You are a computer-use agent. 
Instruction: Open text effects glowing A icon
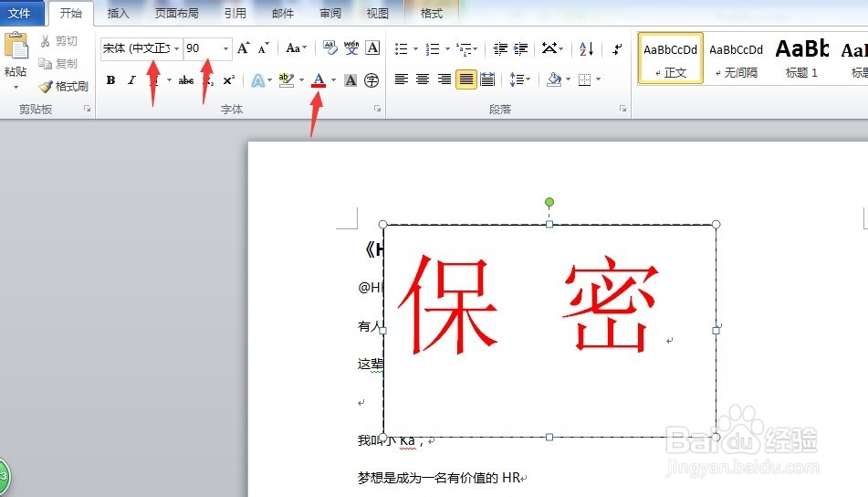(258, 81)
